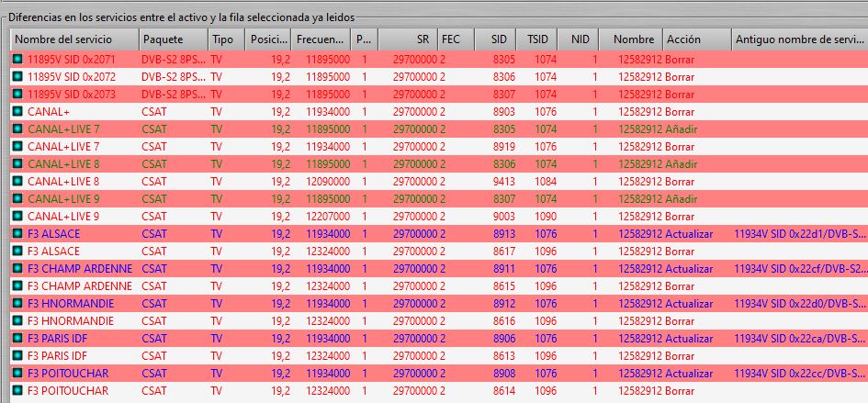
Task: Click TSID value 1084
Action: pyautogui.click(x=546, y=181)
